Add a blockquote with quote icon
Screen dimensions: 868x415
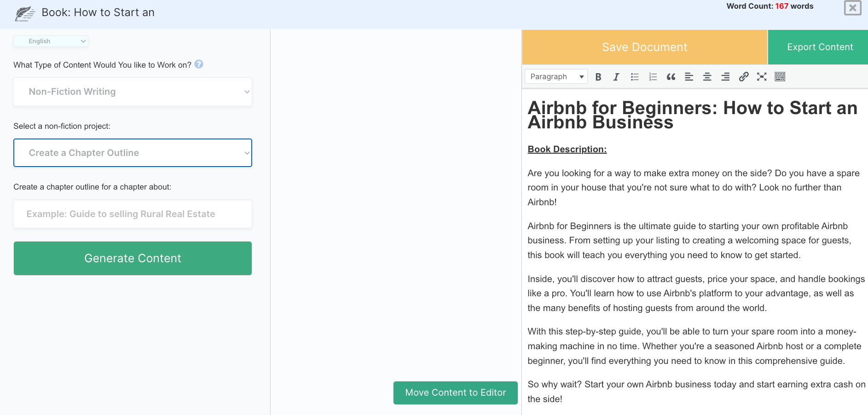[x=671, y=77]
